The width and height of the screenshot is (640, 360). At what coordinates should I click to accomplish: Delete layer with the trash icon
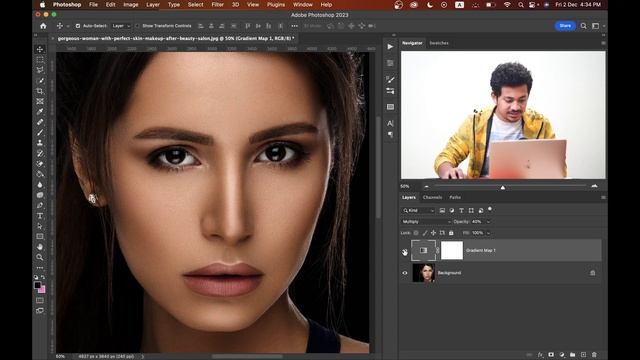pos(594,355)
